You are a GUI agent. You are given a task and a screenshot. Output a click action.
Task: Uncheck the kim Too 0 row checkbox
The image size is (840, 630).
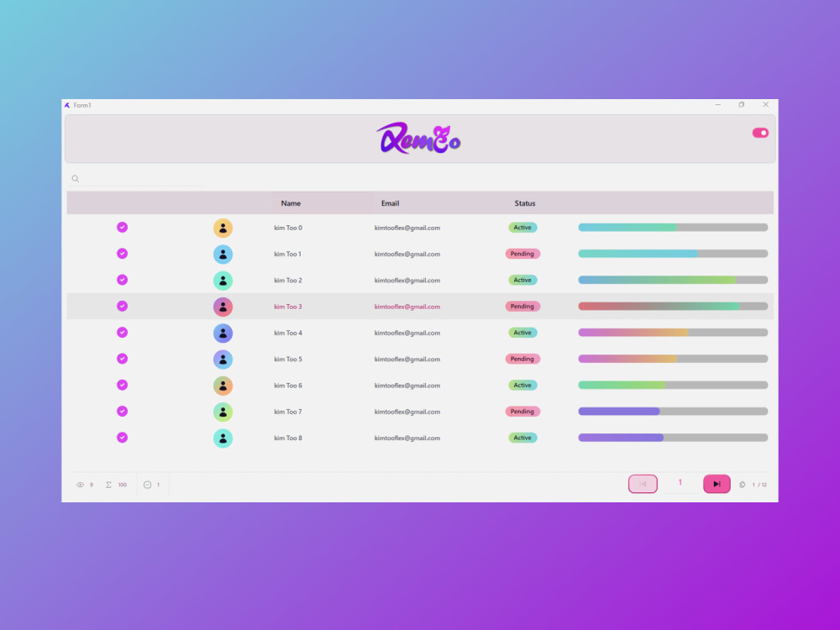point(122,227)
